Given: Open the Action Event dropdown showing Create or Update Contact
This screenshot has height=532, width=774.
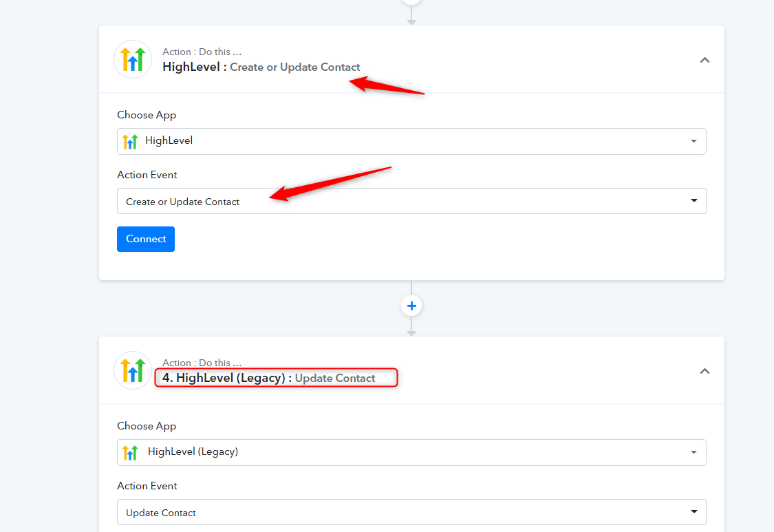Looking at the screenshot, I should point(411,201).
